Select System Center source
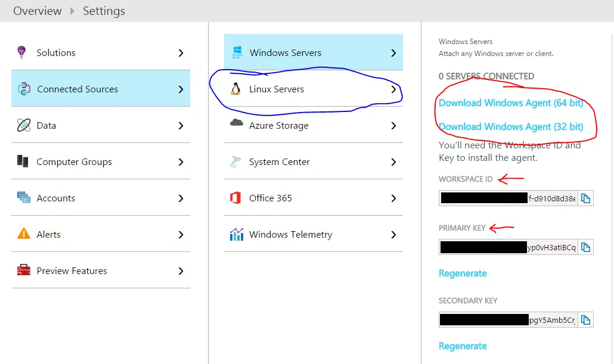This screenshot has width=614, height=364. (x=314, y=161)
